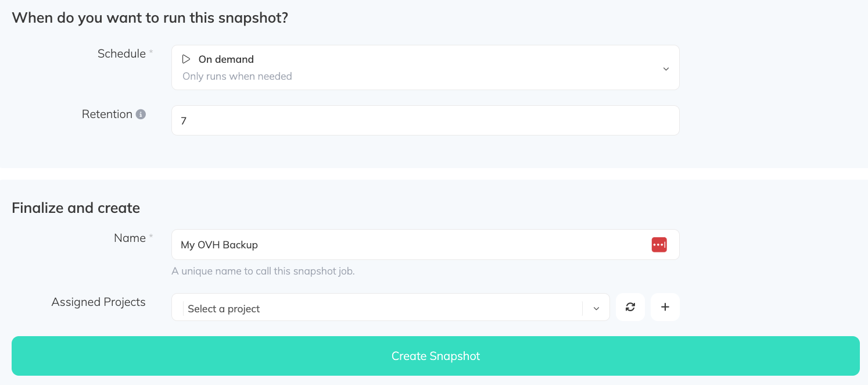Viewport: 868px width, 385px height.
Task: Click into the Retention input field
Action: coord(425,121)
